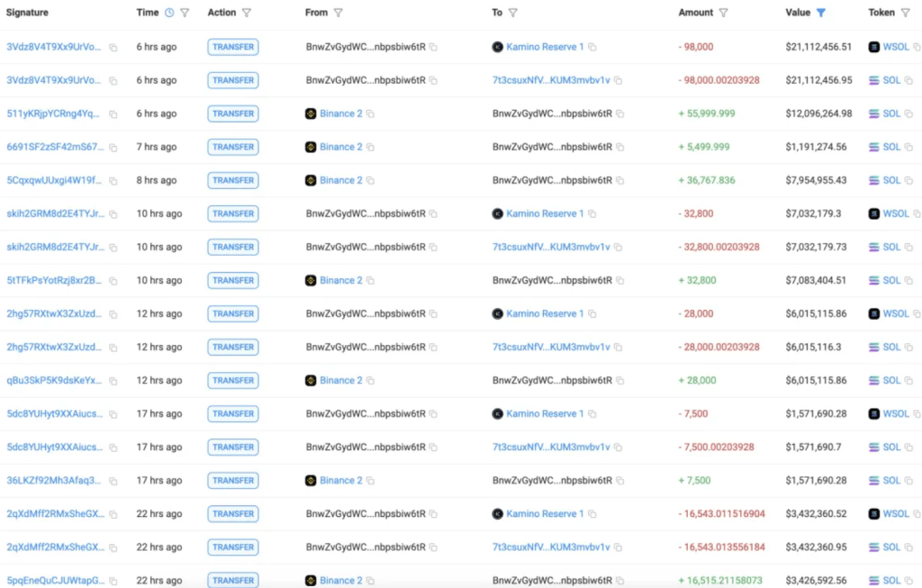
Task: Click the TRANSFER badge in the 7 hrs ago row
Action: [x=233, y=147]
